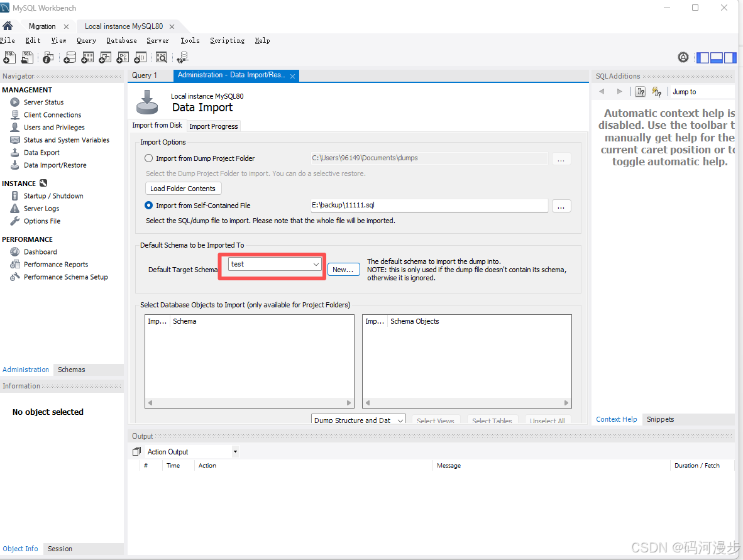Create a new SQL tab icon
Viewport: 743px width, 560px height.
(9, 57)
